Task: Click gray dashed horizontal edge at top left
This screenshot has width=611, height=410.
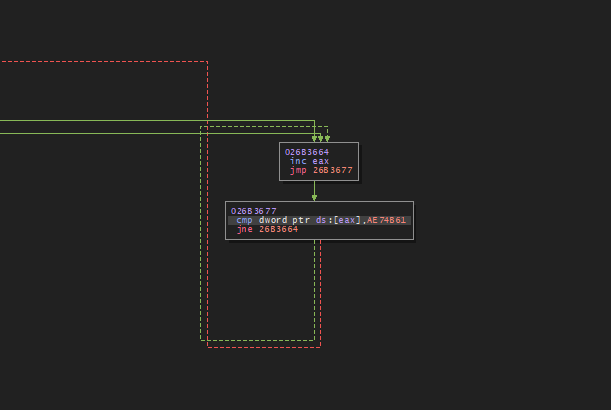Action: 100,62
